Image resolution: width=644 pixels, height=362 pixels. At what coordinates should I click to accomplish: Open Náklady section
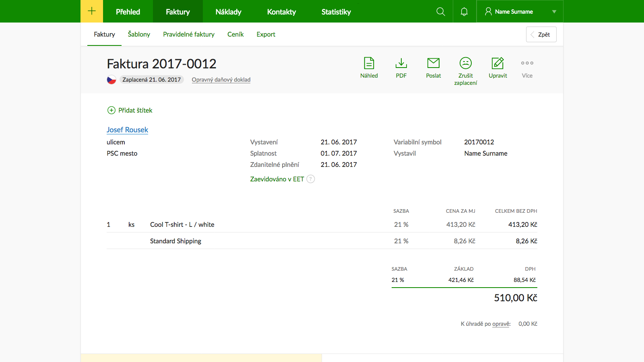click(x=228, y=12)
